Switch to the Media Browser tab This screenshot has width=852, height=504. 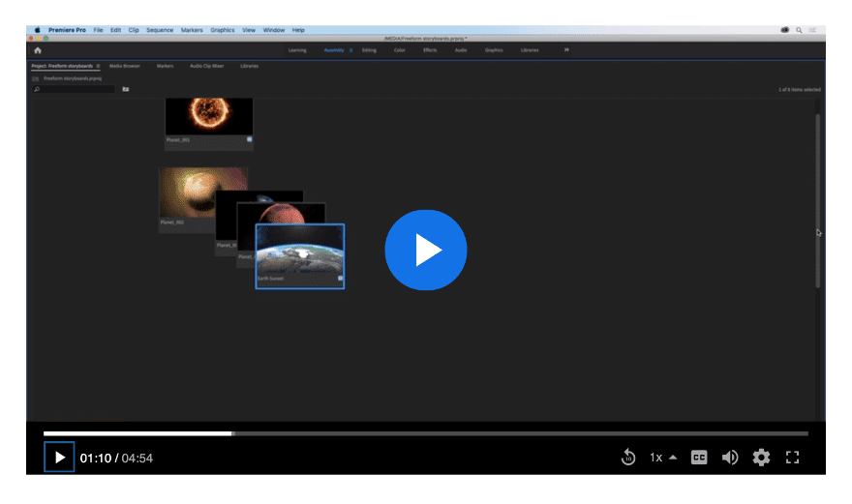(124, 66)
